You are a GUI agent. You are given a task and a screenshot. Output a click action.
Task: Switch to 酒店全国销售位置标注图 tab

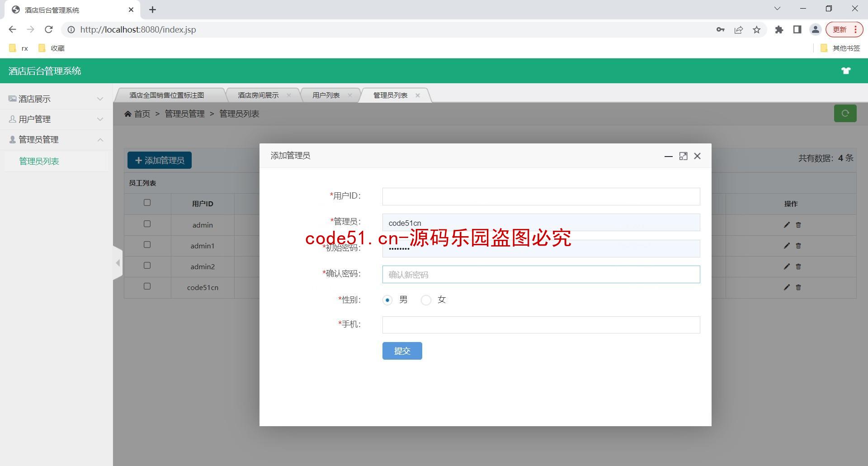(x=167, y=95)
